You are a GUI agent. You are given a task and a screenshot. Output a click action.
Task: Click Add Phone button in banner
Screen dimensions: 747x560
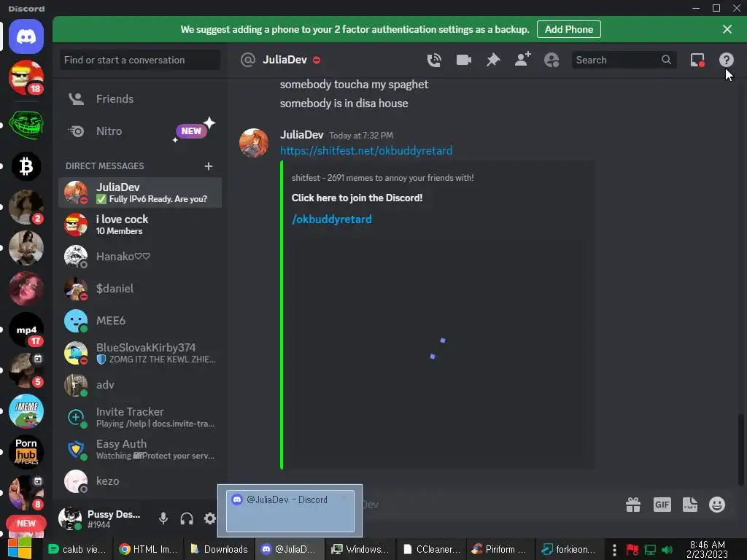tap(569, 29)
